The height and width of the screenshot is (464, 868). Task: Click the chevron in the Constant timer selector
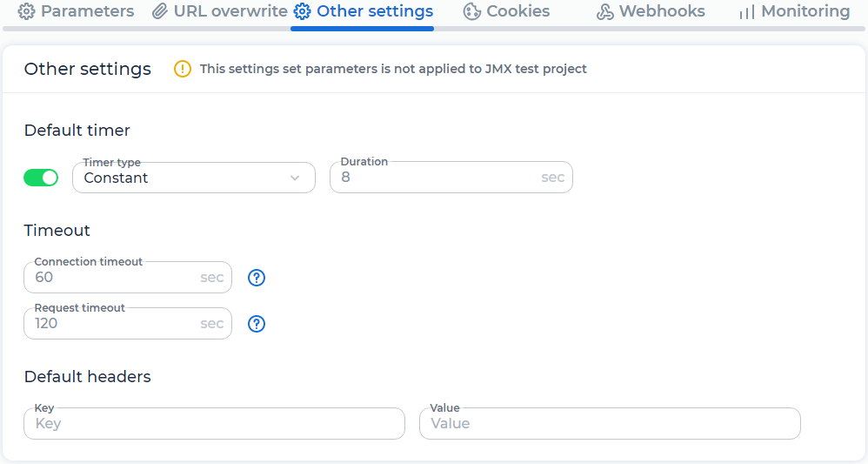click(x=295, y=178)
